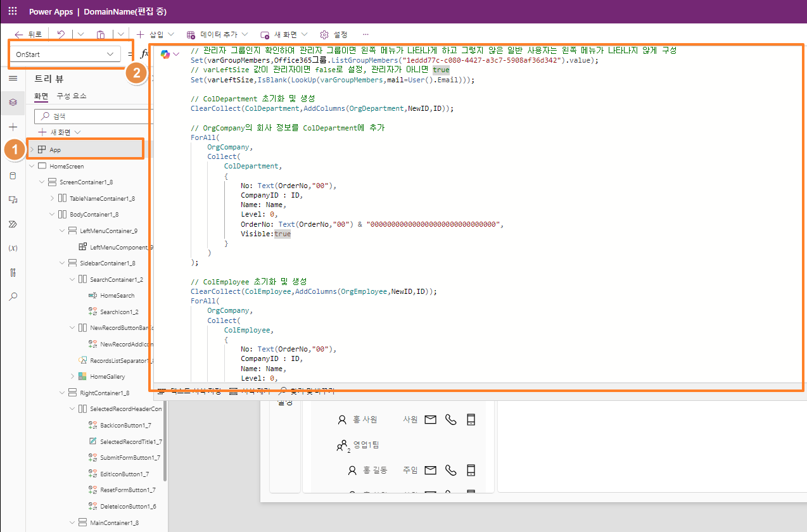The width and height of the screenshot is (807, 532).
Task: Expand TableNameContainer1_8 node
Action: click(52, 198)
